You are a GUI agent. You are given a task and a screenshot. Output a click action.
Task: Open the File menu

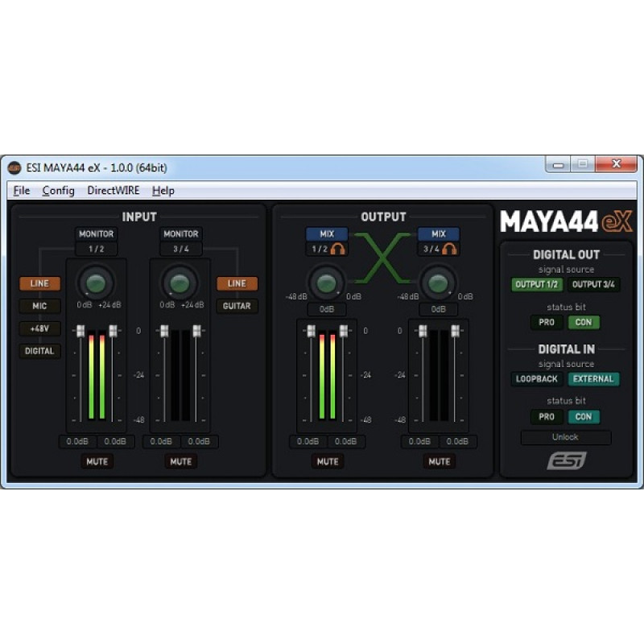[22, 191]
